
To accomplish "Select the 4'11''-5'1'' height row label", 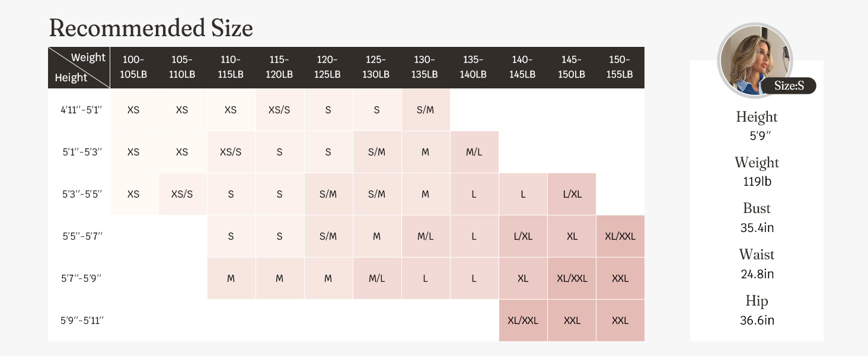I will click(x=82, y=110).
